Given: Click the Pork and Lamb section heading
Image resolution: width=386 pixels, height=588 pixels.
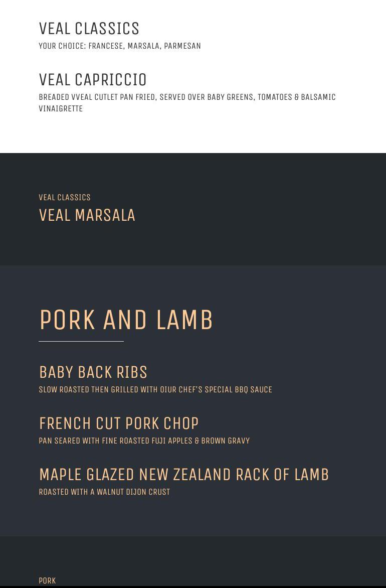Looking at the screenshot, I should point(126,320).
